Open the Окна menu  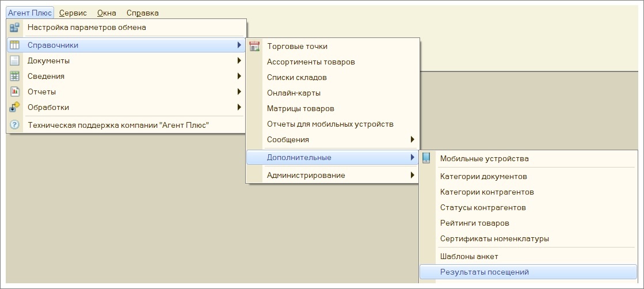[107, 13]
